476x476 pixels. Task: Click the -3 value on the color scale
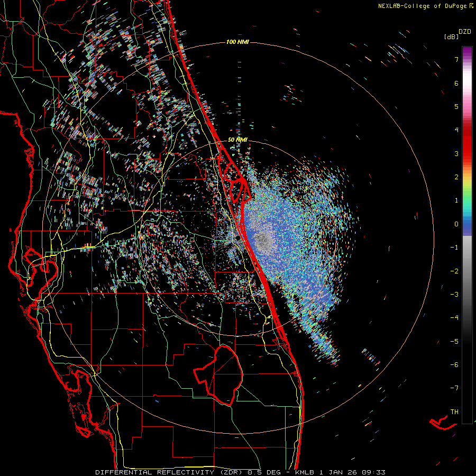point(454,295)
